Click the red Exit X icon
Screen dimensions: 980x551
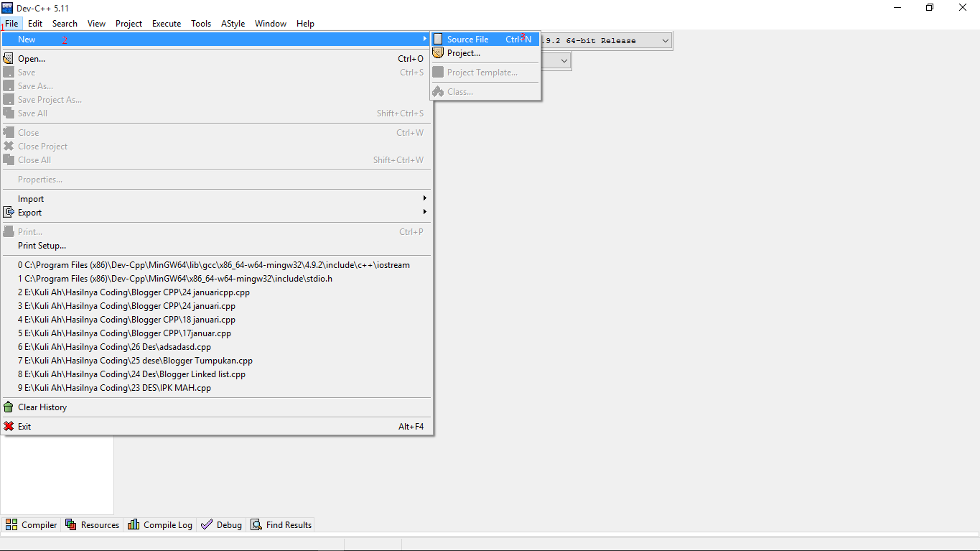(x=9, y=427)
